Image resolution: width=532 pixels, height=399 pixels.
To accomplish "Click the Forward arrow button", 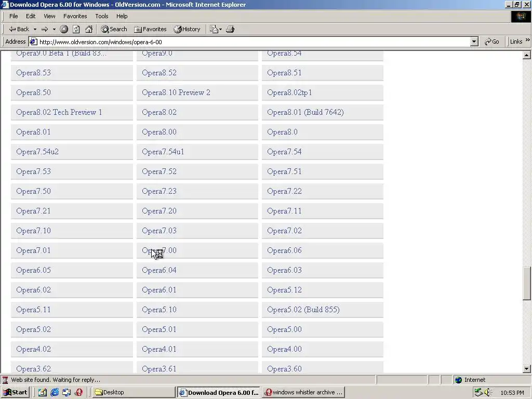I will coord(45,29).
